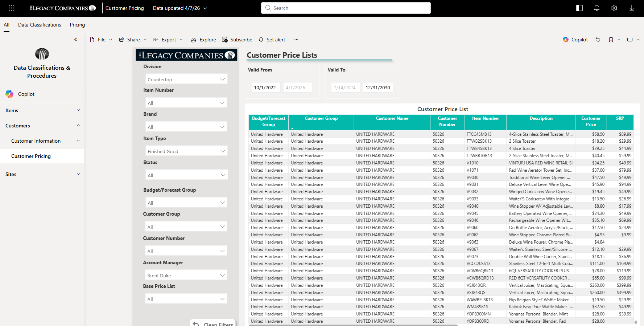Expand Customer Information in sidebar
Image resolution: width=644 pixels, height=326 pixels.
pyautogui.click(x=42, y=141)
